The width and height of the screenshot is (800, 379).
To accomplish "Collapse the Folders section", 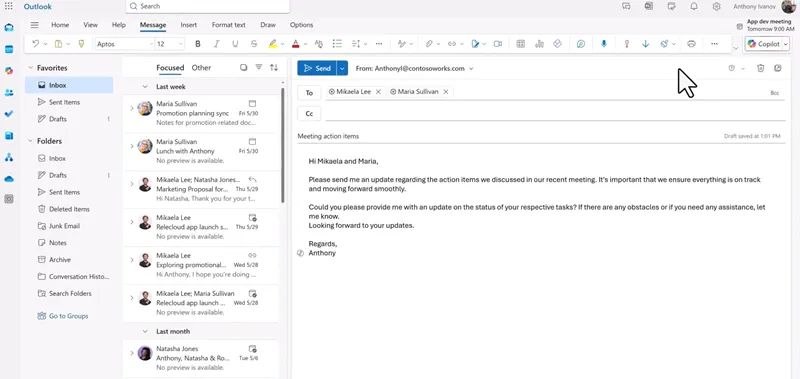I will 30,141.
